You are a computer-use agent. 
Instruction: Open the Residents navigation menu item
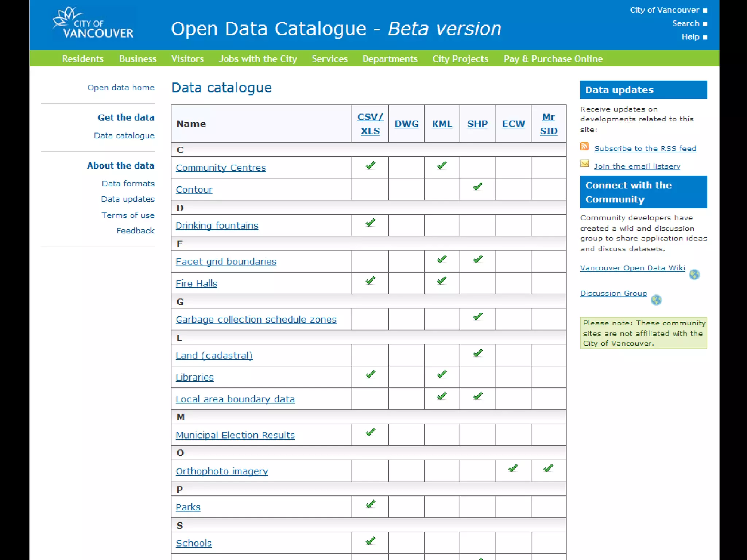[83, 59]
